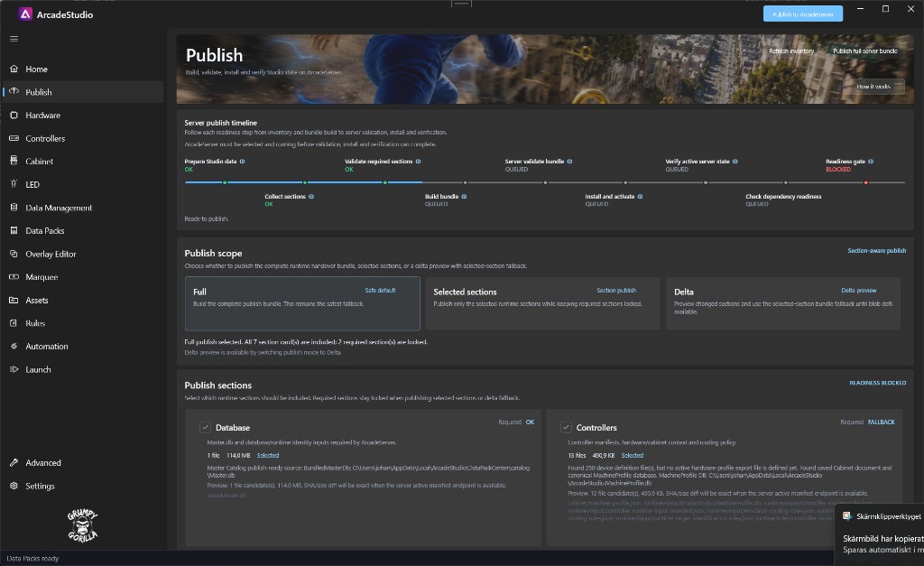Click the Home icon in the sidebar
Screen dimensions: 924x566
[14, 69]
